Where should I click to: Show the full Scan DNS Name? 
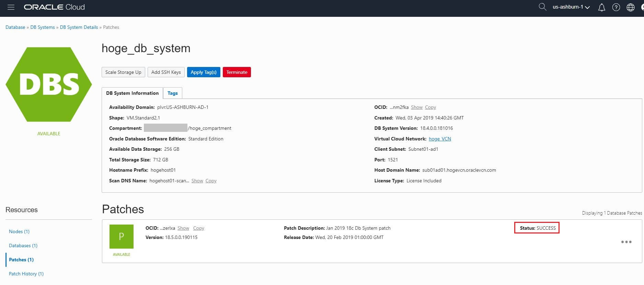pos(197,181)
